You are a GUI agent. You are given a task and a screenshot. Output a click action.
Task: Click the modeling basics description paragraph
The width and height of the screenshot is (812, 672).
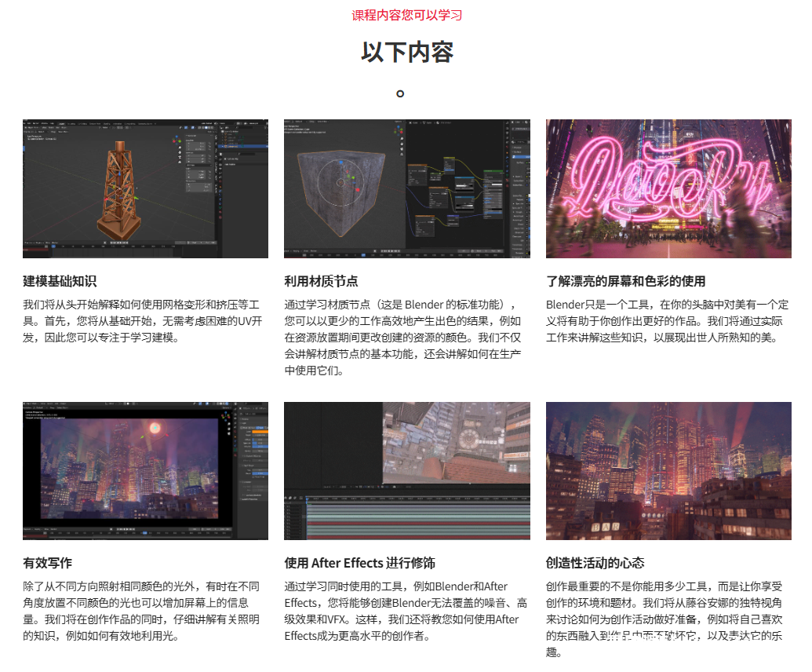pos(145,320)
